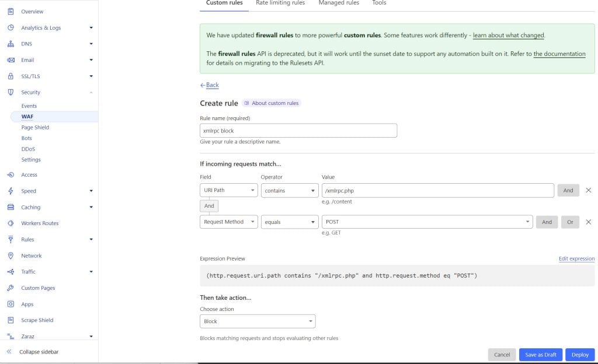Open the contains operator dropdown
Viewport: 598px width, 364px height.
(289, 190)
